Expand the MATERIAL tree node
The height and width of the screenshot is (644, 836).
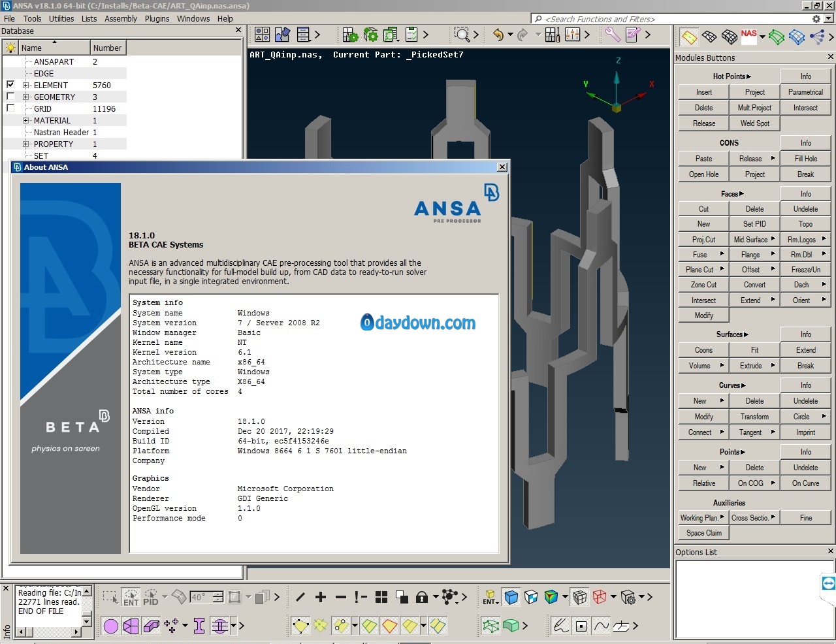[26, 120]
